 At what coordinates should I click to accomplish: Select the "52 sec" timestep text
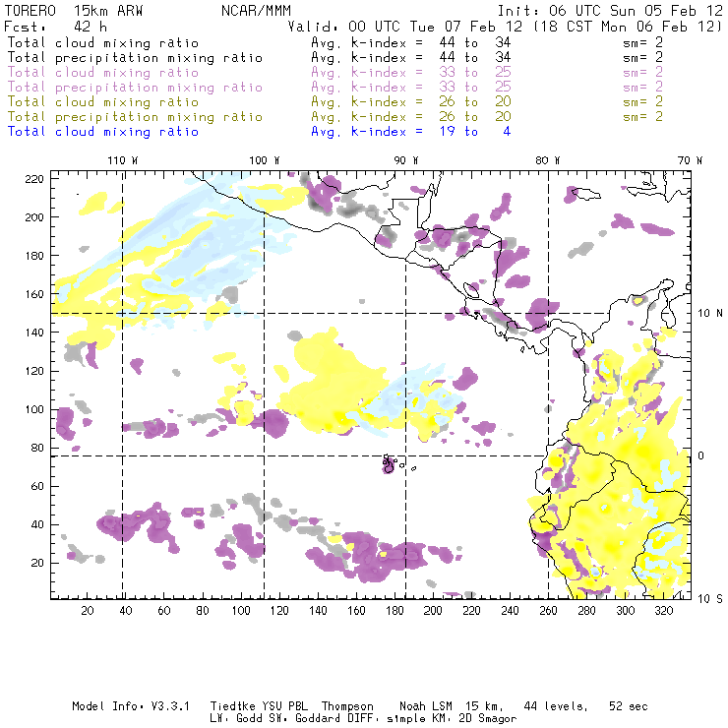(x=629, y=706)
